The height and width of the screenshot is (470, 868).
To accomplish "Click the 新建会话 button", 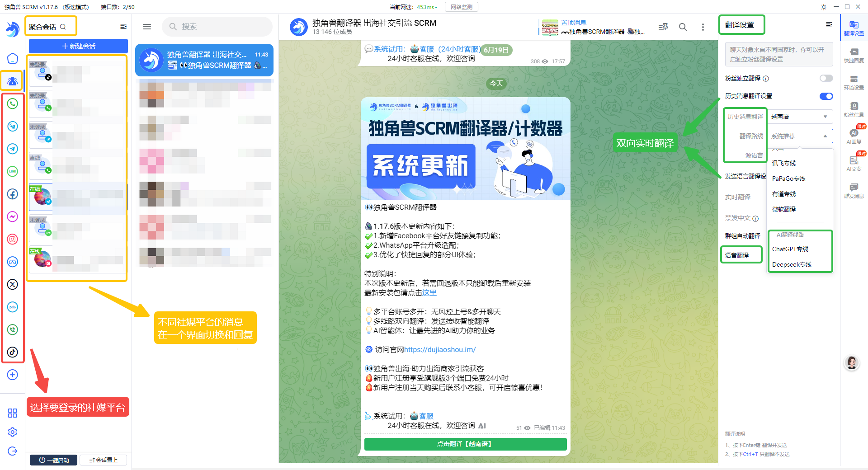I will pyautogui.click(x=78, y=46).
